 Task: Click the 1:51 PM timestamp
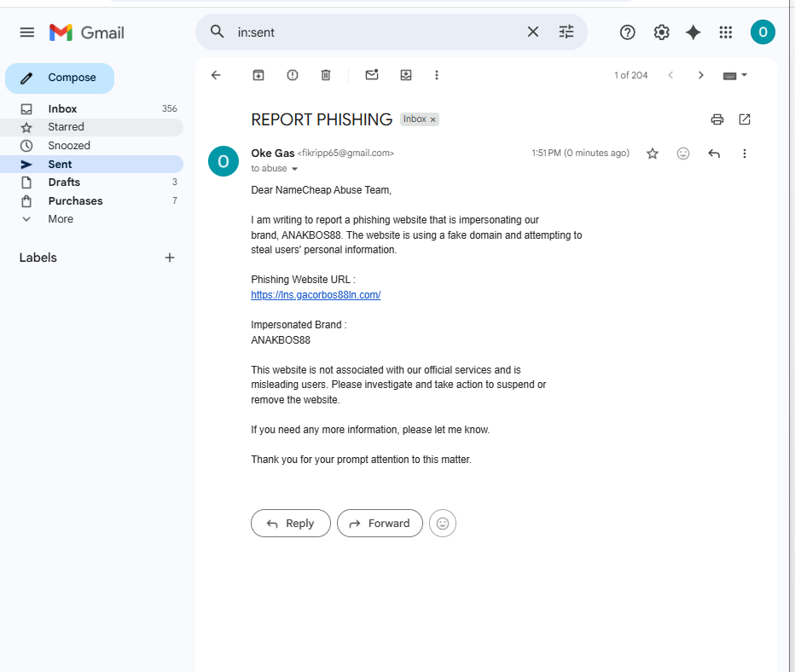(x=581, y=153)
